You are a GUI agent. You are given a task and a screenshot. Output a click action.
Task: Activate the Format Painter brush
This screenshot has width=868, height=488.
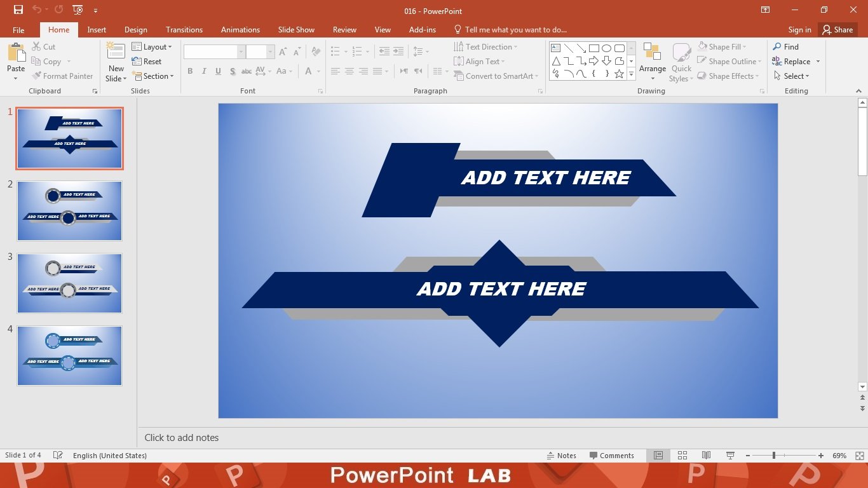tap(62, 76)
